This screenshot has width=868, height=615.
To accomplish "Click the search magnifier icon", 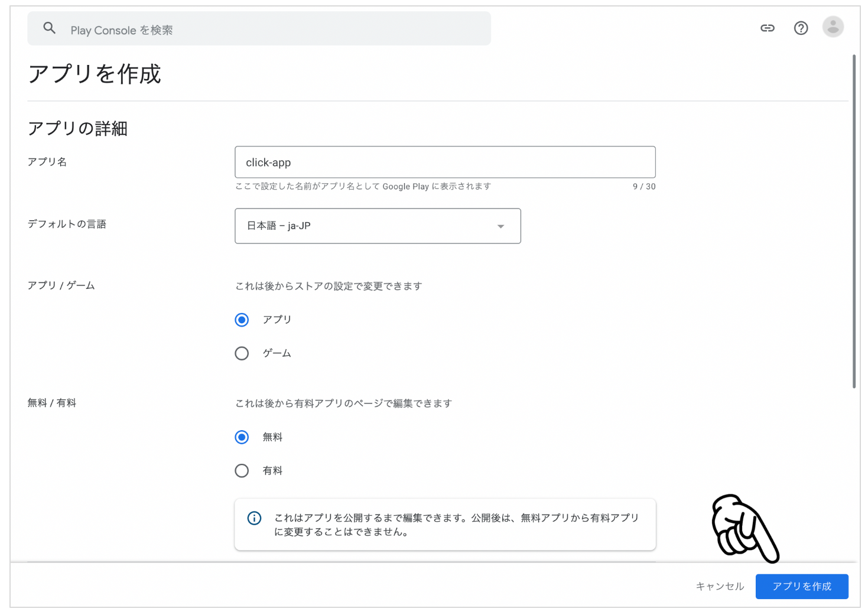I will click(x=50, y=28).
